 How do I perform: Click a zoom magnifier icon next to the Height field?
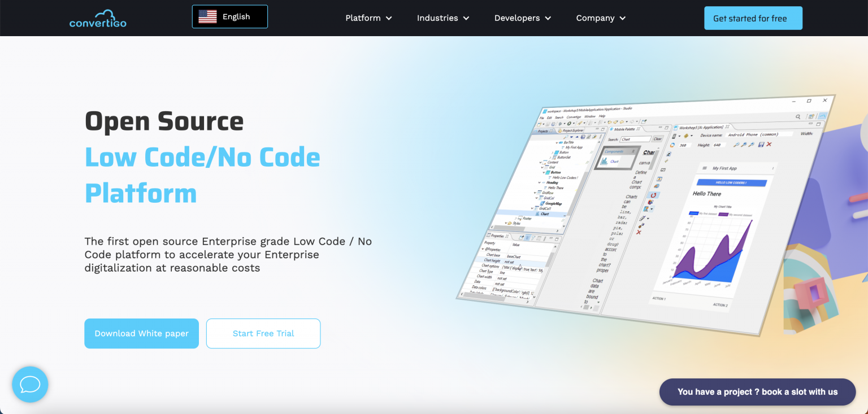pos(736,144)
